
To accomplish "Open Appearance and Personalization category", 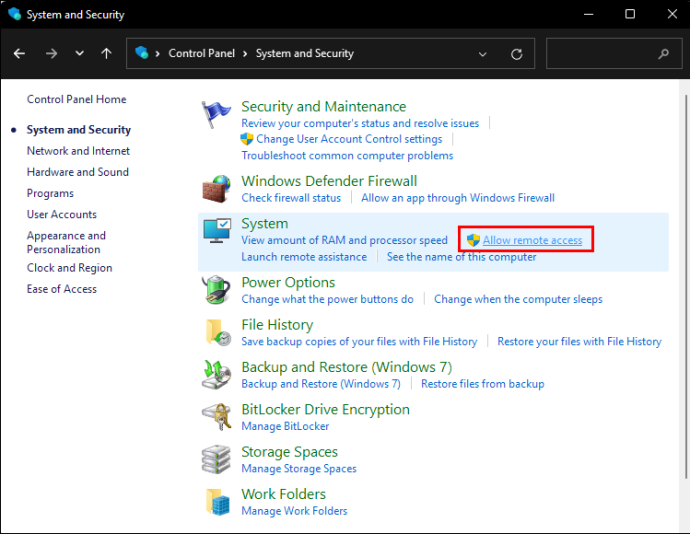I will pos(66,243).
